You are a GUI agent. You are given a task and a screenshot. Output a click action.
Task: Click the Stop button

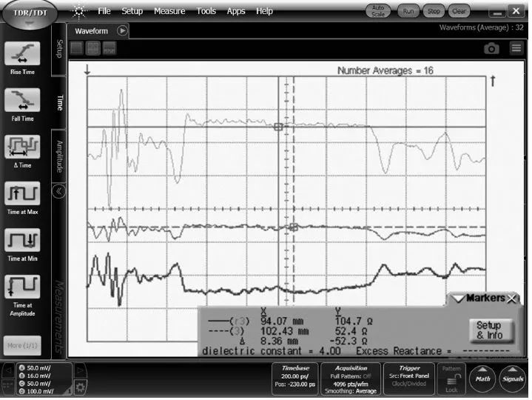434,11
